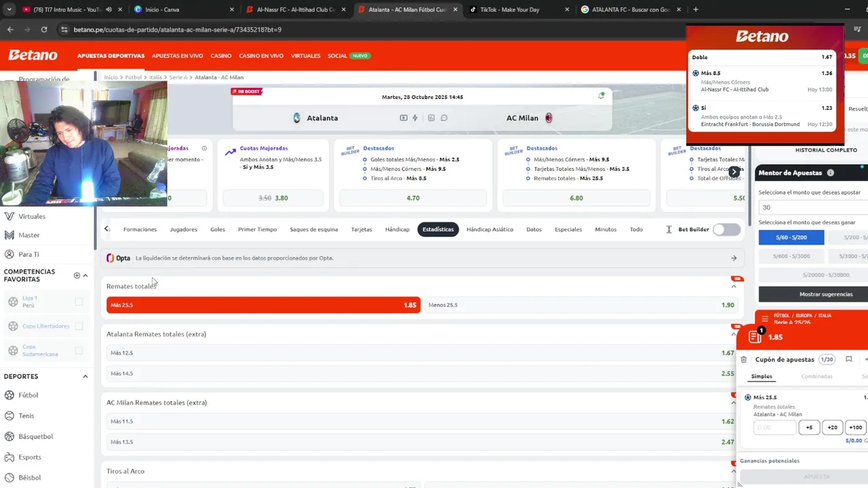Click the lightning quick-stats icon

pyautogui.click(x=415, y=118)
